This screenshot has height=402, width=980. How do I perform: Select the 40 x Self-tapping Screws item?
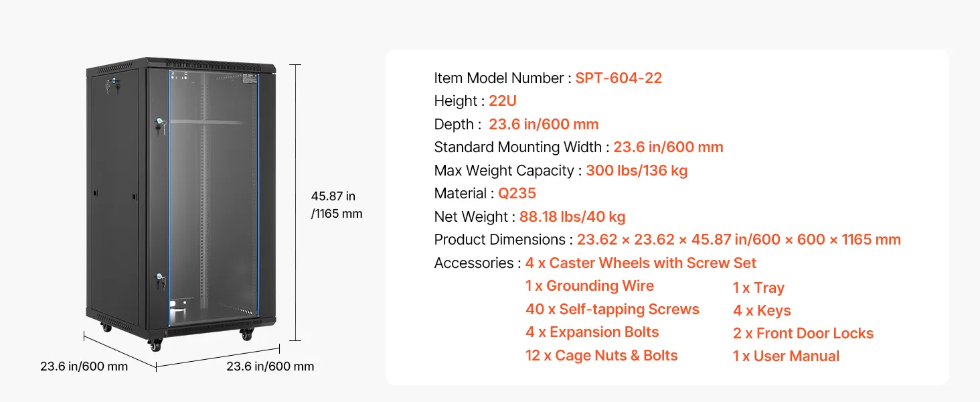pos(612,310)
